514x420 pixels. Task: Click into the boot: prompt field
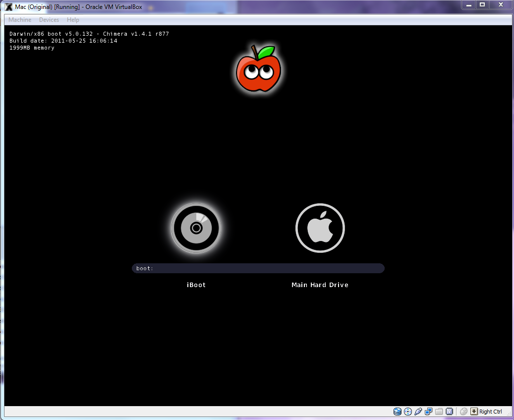pos(258,268)
